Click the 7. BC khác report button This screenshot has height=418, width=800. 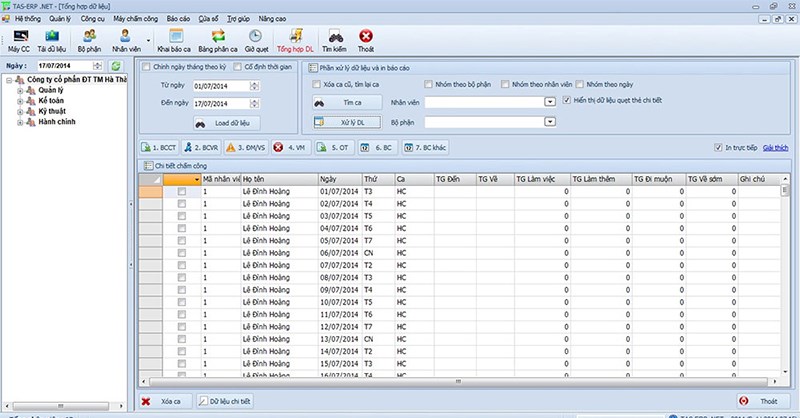point(425,147)
